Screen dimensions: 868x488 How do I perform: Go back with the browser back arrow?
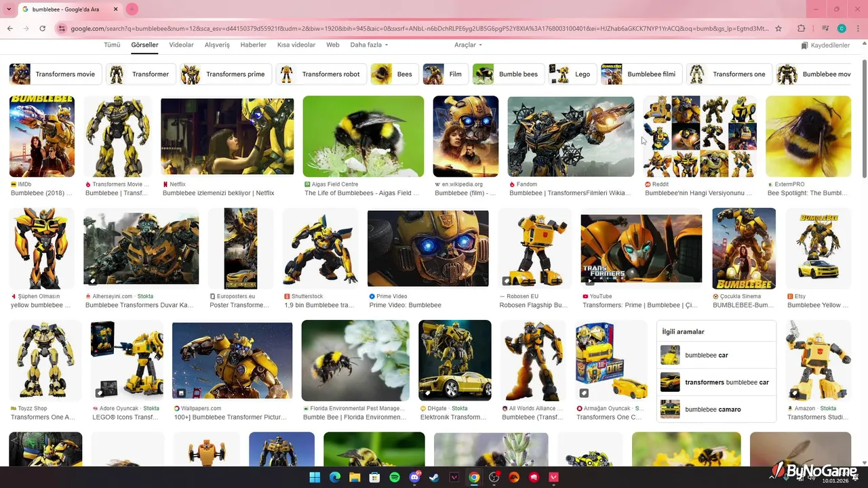[x=9, y=28]
